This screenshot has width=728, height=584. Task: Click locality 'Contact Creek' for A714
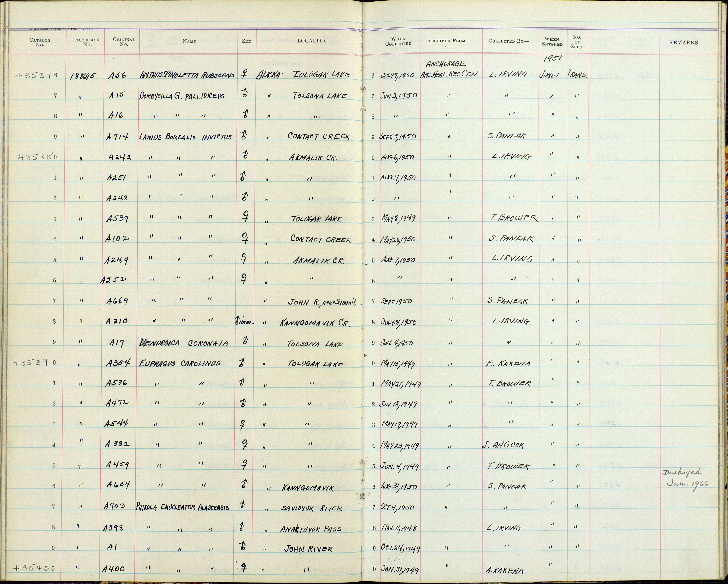pyautogui.click(x=318, y=136)
